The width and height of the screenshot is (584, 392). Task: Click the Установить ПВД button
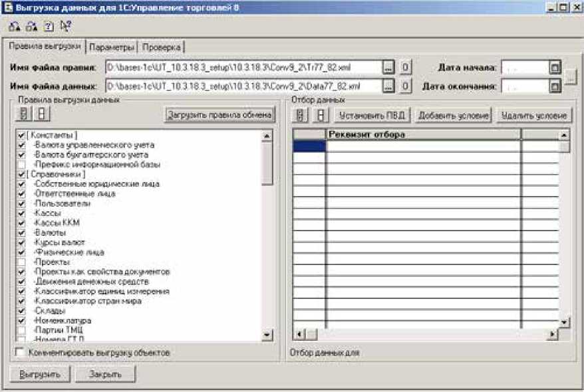tap(372, 116)
